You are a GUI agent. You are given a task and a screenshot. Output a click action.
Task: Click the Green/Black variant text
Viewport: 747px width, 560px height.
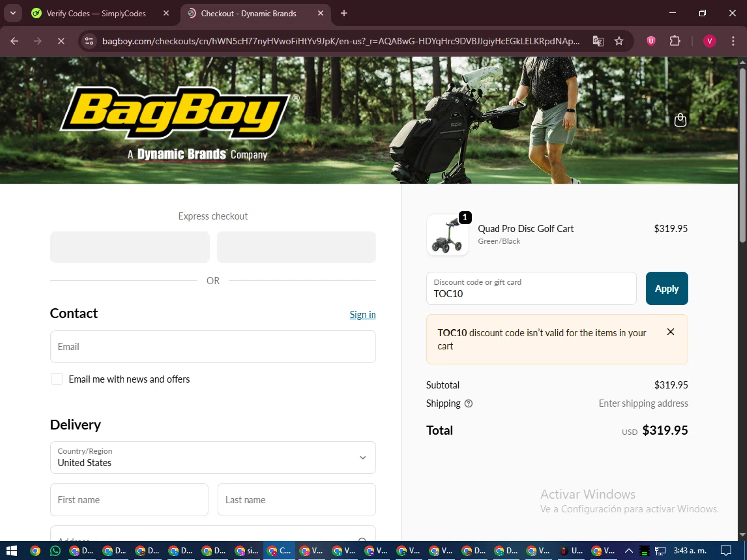tap(499, 241)
